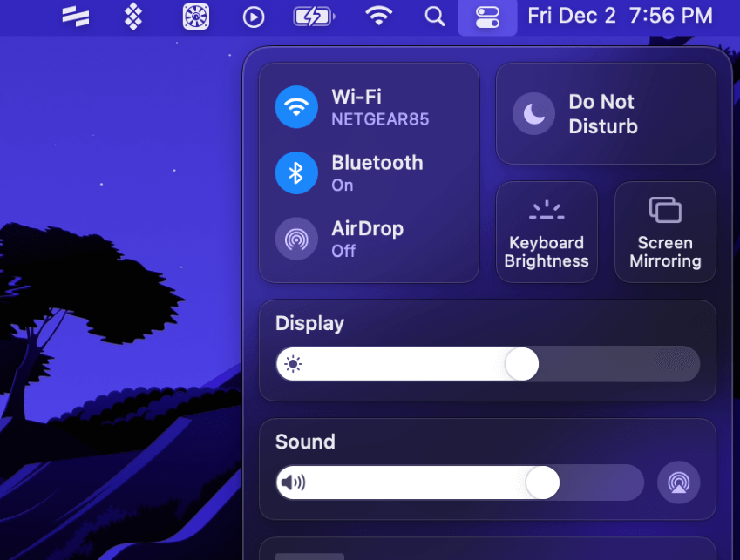Expand Wi-Fi NETGEAR85 network details
The width and height of the screenshot is (740, 560).
pyautogui.click(x=380, y=107)
